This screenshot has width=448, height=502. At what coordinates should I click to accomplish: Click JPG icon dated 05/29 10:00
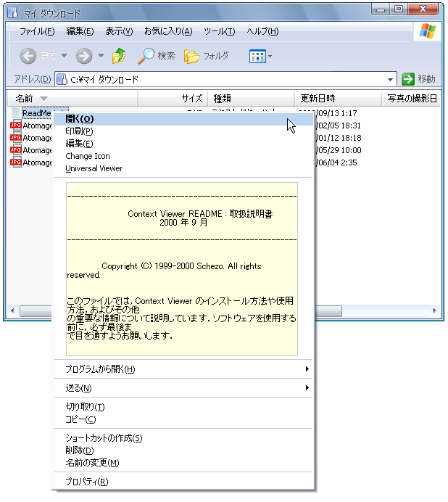tap(16, 150)
